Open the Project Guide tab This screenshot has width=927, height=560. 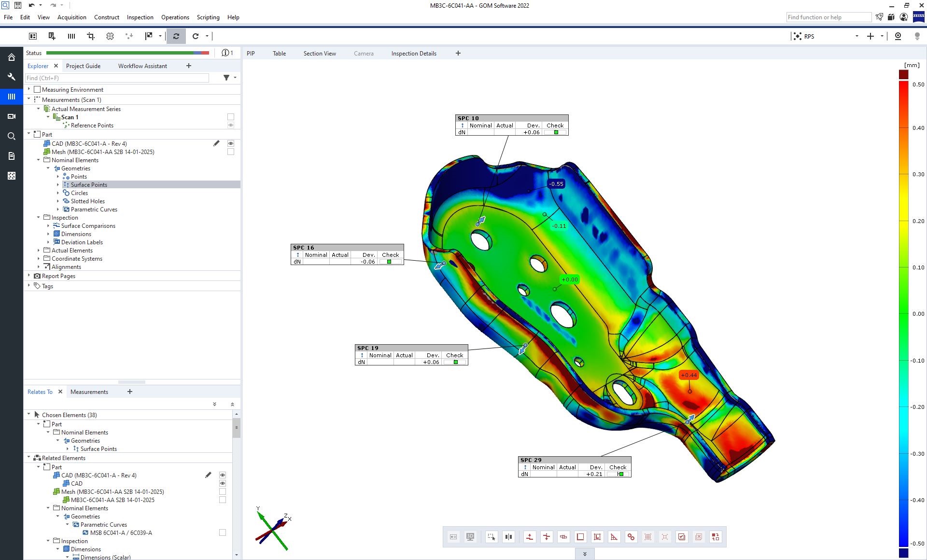[x=83, y=66]
